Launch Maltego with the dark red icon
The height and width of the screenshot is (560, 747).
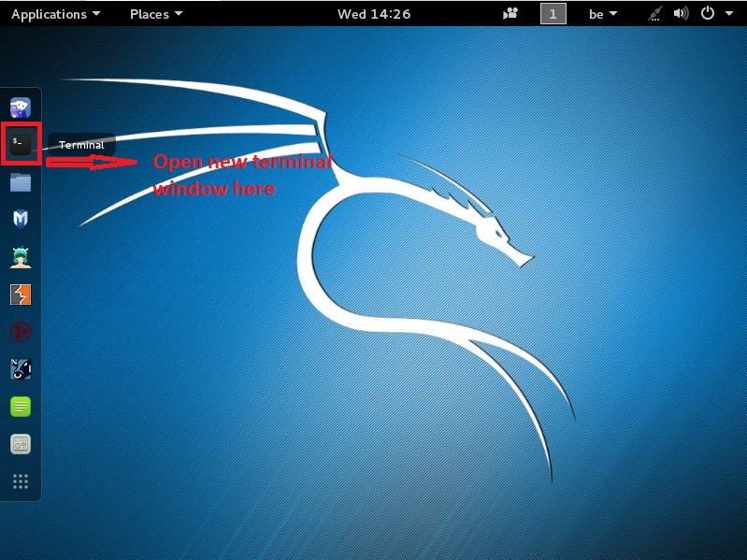tap(21, 332)
